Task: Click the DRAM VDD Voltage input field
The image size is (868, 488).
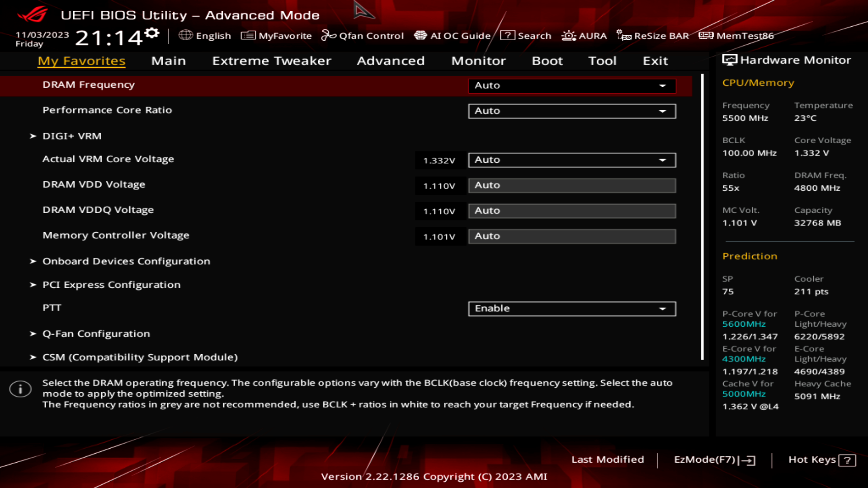Action: [x=572, y=185]
